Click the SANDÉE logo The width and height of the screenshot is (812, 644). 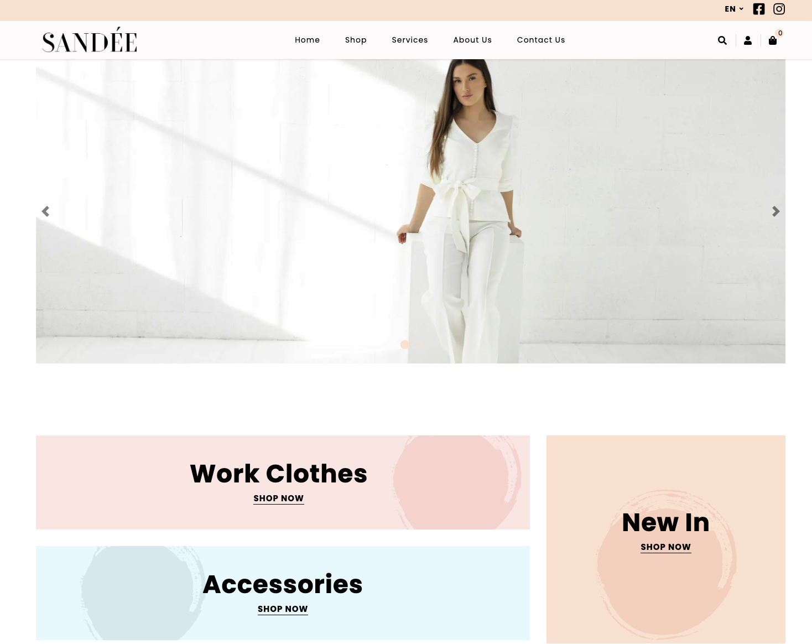coord(90,40)
